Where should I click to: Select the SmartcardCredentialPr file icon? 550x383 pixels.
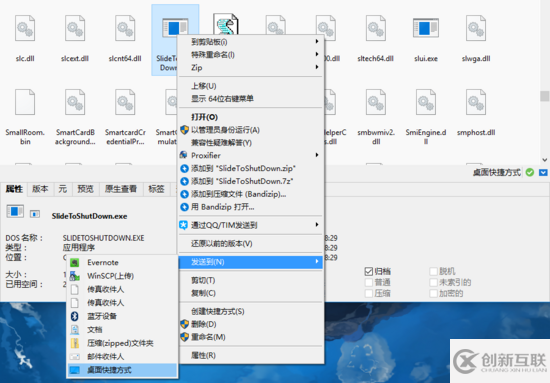125,102
